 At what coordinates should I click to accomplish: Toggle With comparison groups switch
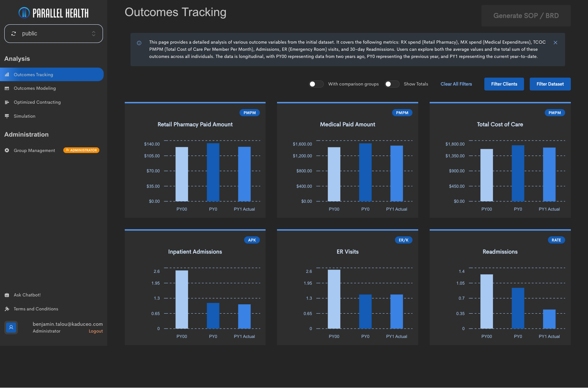(316, 84)
